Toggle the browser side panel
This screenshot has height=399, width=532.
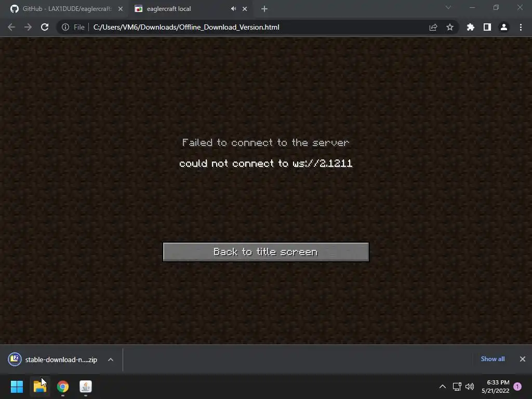[487, 27]
